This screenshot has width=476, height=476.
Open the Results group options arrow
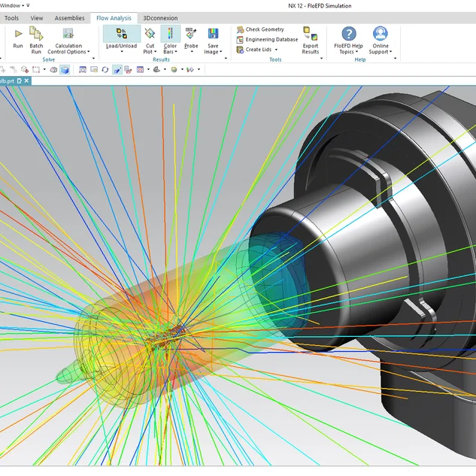point(226,59)
